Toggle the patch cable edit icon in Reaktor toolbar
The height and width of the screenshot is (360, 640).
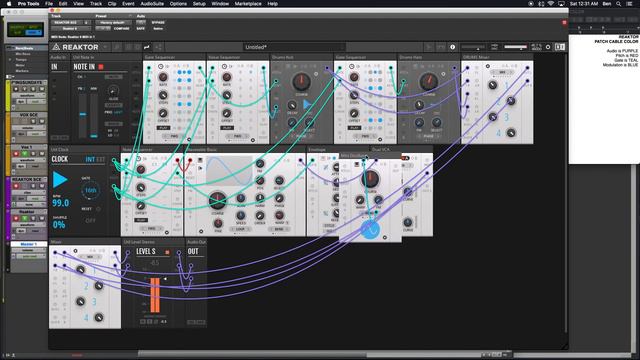coord(147,47)
